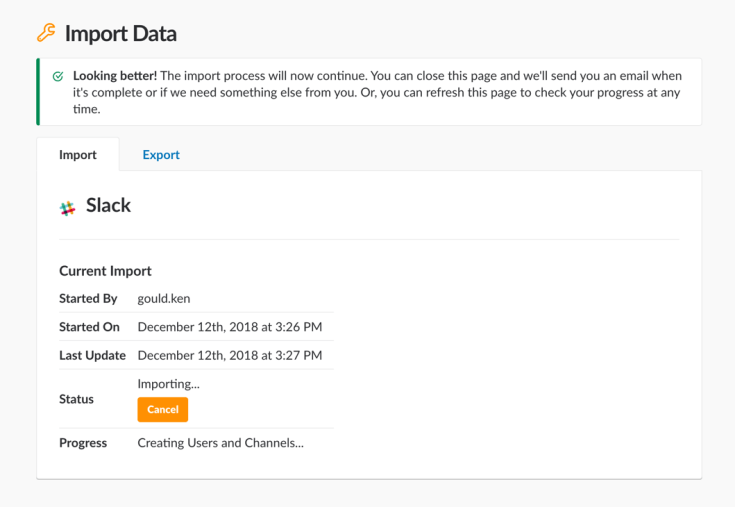735x507 pixels.
Task: Click the bold 'Looking better!' text
Action: point(114,76)
